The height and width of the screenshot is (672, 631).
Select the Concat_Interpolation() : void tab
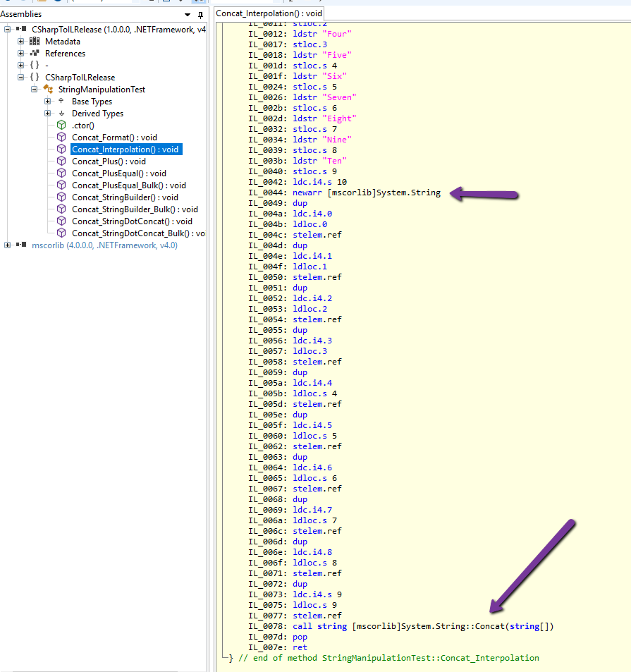tap(269, 13)
